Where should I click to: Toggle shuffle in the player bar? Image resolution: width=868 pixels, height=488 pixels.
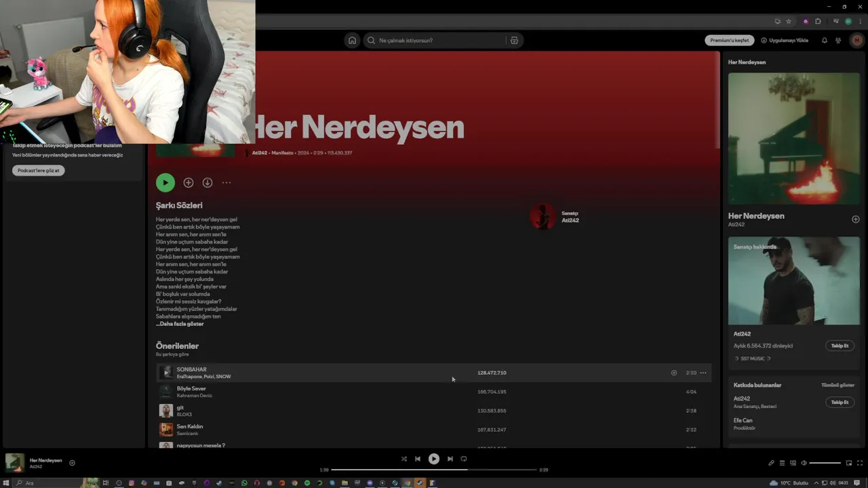[x=404, y=459]
